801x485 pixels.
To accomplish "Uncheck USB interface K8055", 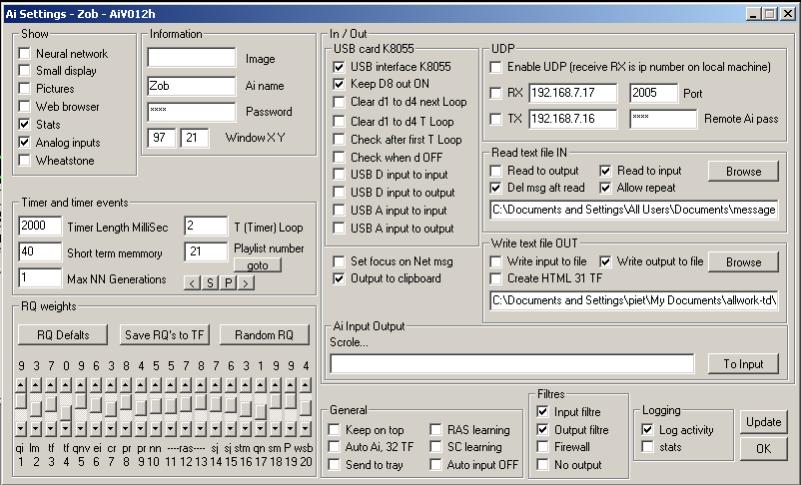I will pos(340,66).
